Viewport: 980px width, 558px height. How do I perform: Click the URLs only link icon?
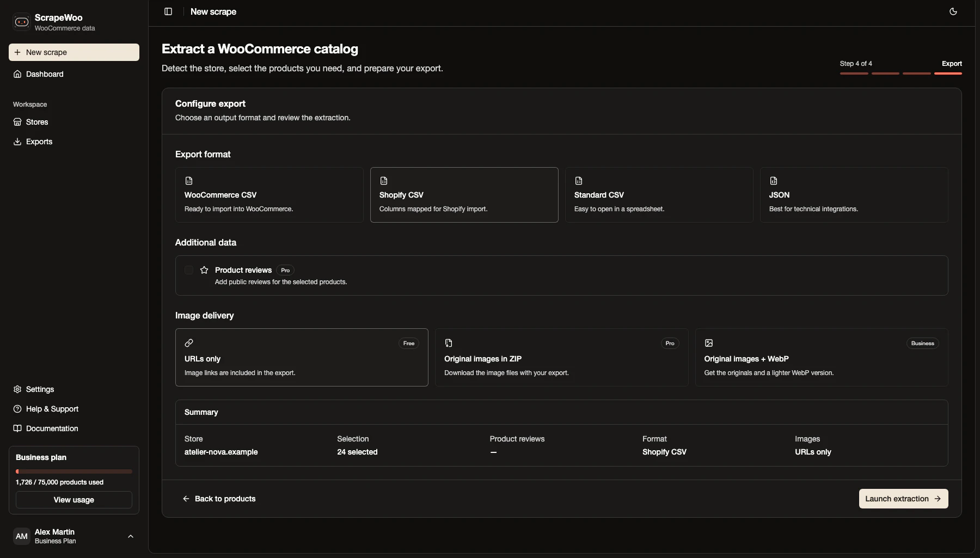pos(189,343)
